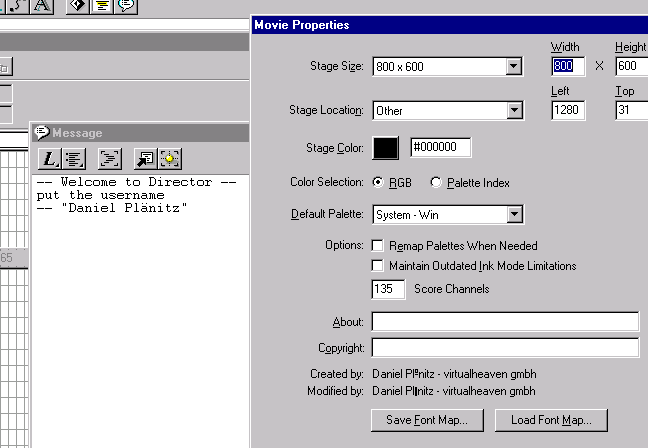648x448 pixels.
Task: Click the Left position field
Action: pos(568,110)
